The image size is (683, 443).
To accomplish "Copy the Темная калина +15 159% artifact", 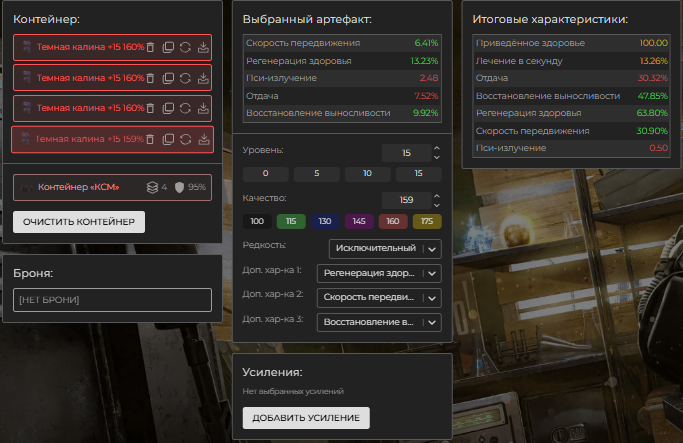I will [x=167, y=140].
